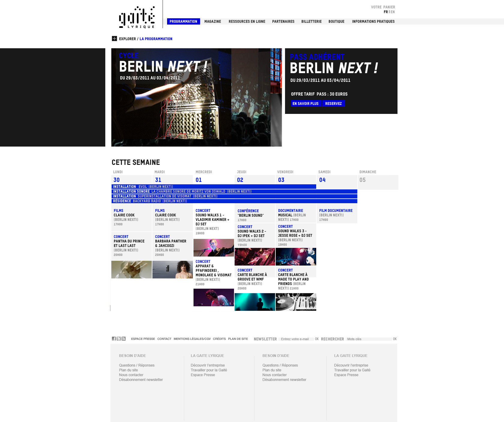Click En Savoir Plus button

point(305,103)
